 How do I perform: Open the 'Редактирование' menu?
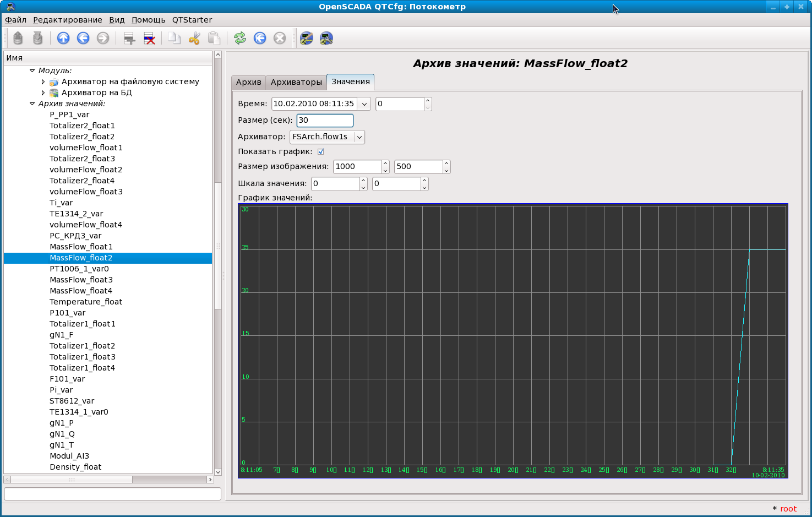[67, 20]
